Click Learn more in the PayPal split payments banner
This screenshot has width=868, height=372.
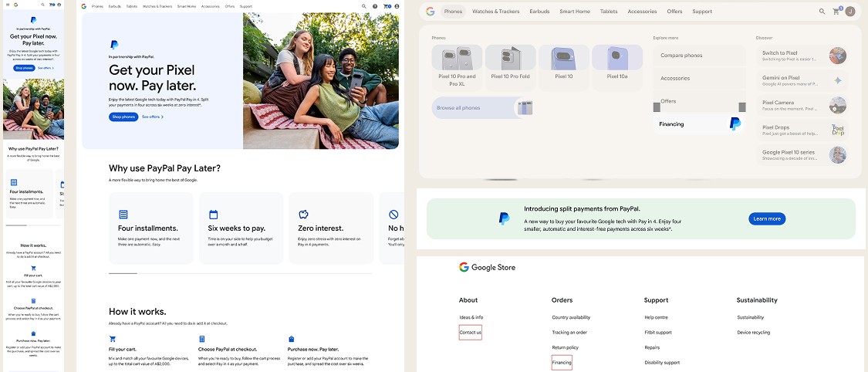click(x=767, y=218)
